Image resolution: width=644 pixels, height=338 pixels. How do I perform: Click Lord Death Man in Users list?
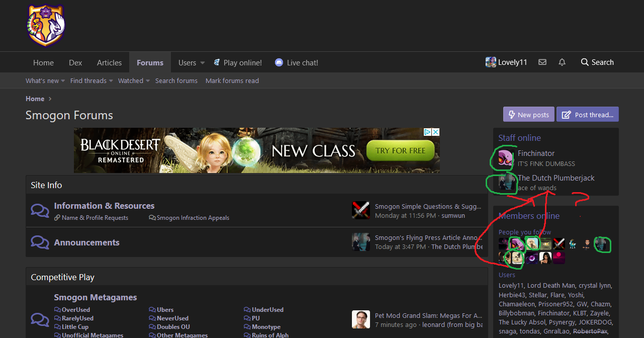[x=551, y=286]
